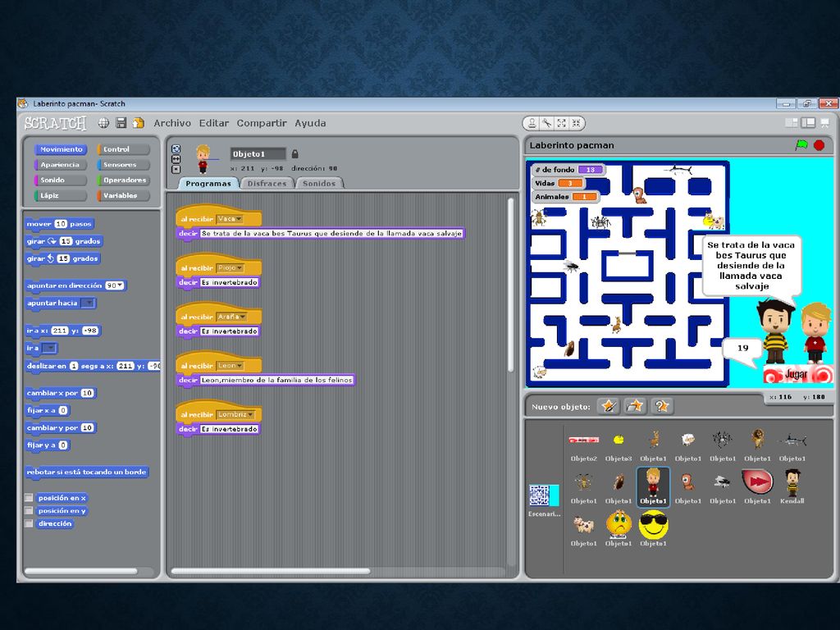Start scripts with the green flag
The image size is (840, 630).
pyautogui.click(x=801, y=145)
